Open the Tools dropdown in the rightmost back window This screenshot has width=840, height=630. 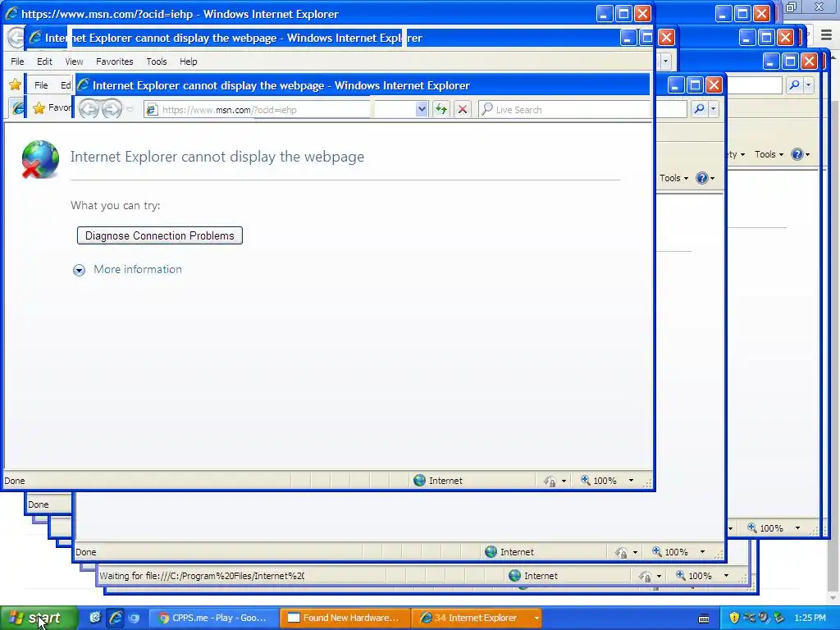tap(769, 154)
